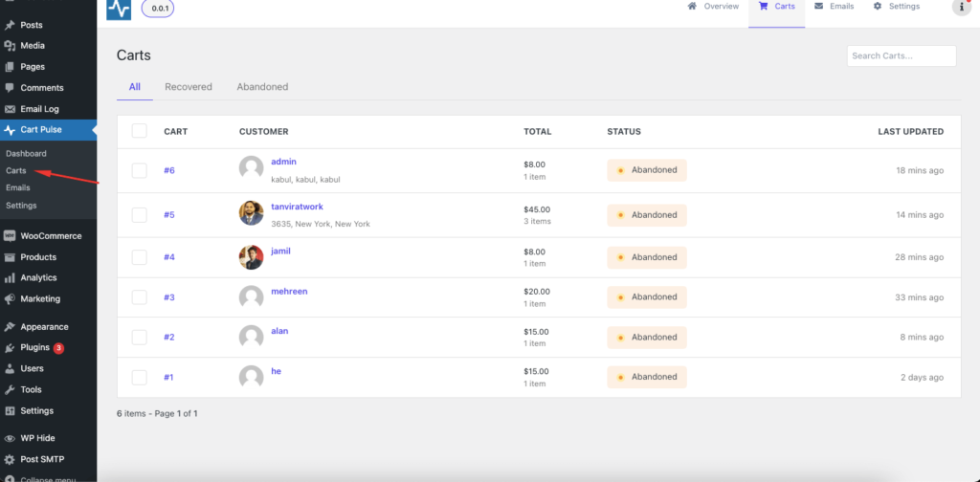Image resolution: width=980 pixels, height=482 pixels.
Task: Click the $45.00 total in cart #5 row
Action: tap(537, 209)
